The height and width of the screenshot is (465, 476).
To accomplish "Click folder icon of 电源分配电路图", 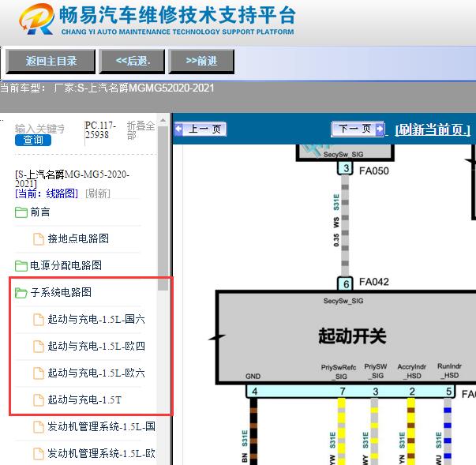I will tap(21, 266).
